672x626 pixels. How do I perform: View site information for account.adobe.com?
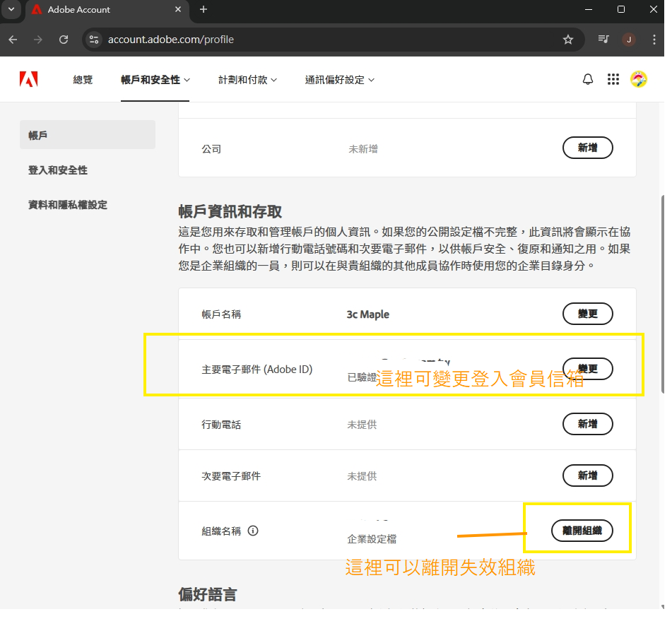(x=94, y=40)
